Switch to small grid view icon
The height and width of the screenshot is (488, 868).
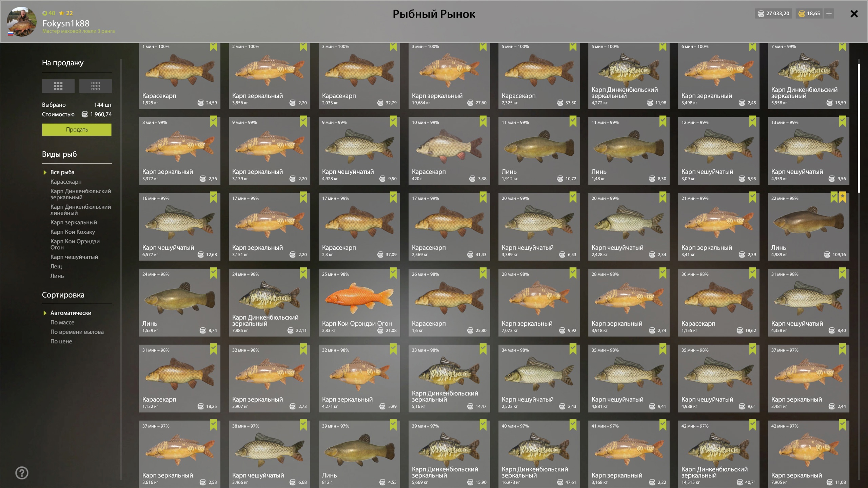[x=95, y=86]
